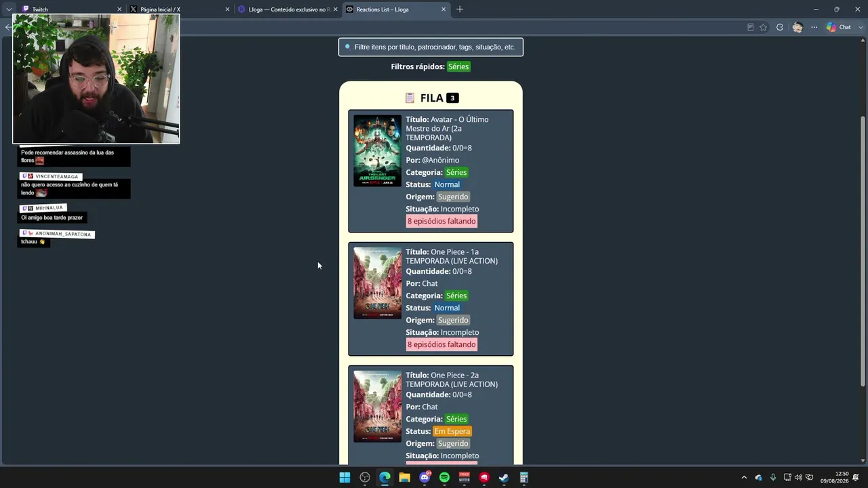Open Microsoft Edge from the taskbar
This screenshot has width=868, height=488.
(x=384, y=477)
